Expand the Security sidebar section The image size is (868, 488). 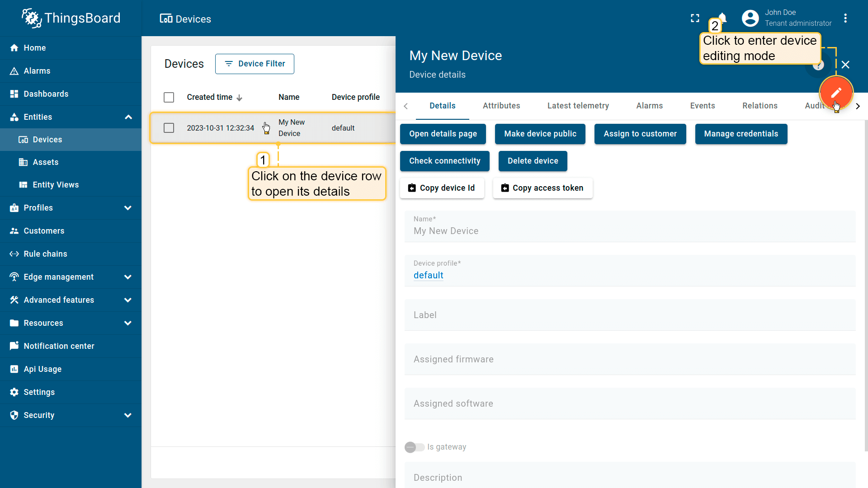(x=128, y=415)
